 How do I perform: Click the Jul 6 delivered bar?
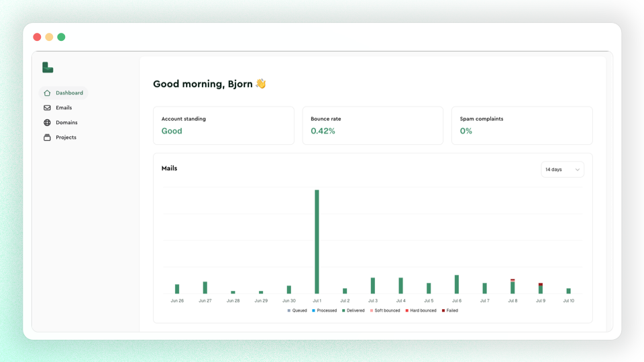(x=456, y=284)
